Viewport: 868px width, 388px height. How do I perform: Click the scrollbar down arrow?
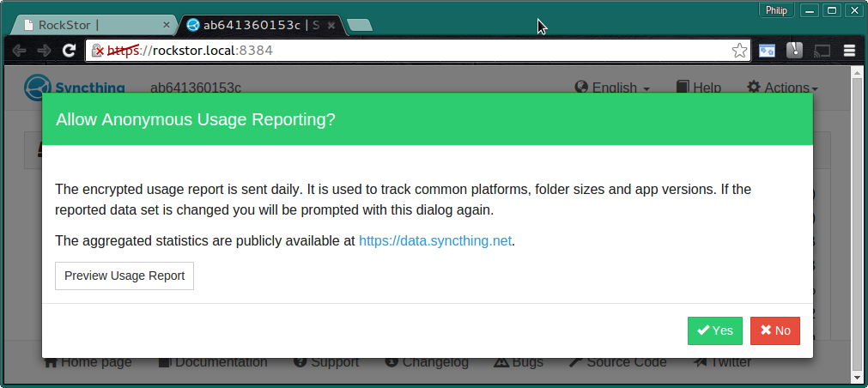point(856,376)
